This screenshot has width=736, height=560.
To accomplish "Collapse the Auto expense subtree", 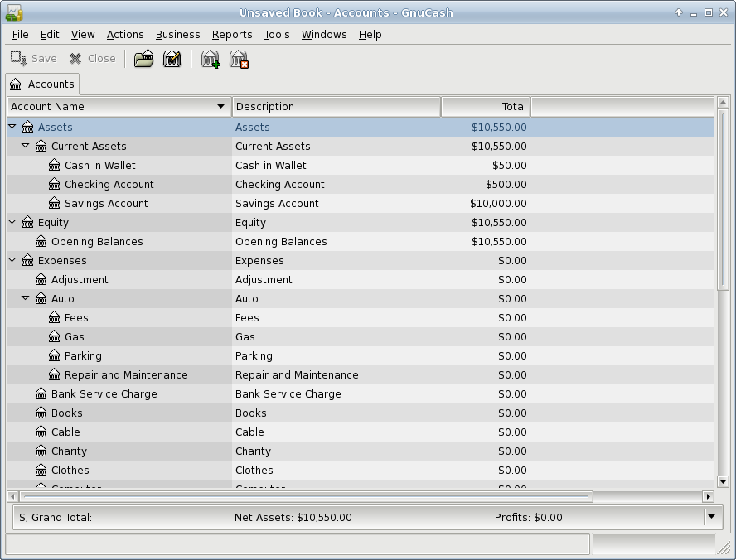I will pyautogui.click(x=26, y=298).
